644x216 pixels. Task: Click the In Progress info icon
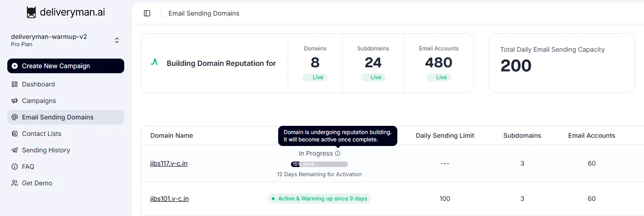pos(338,153)
